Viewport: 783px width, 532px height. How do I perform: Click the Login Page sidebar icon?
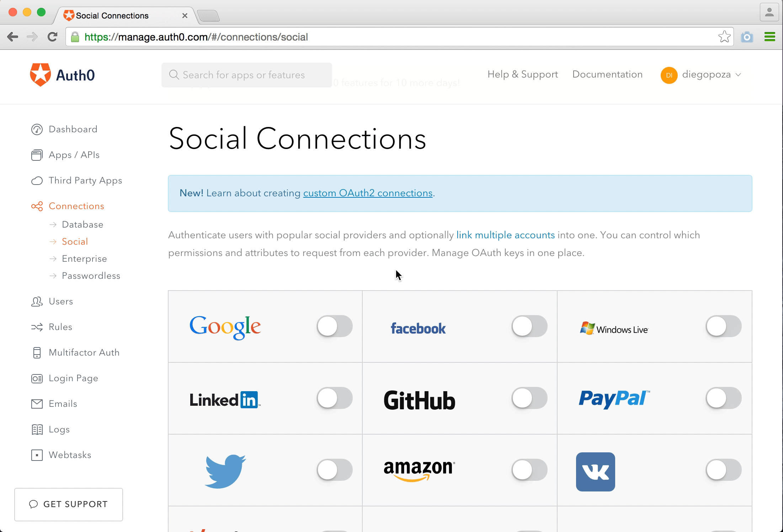[x=37, y=378]
